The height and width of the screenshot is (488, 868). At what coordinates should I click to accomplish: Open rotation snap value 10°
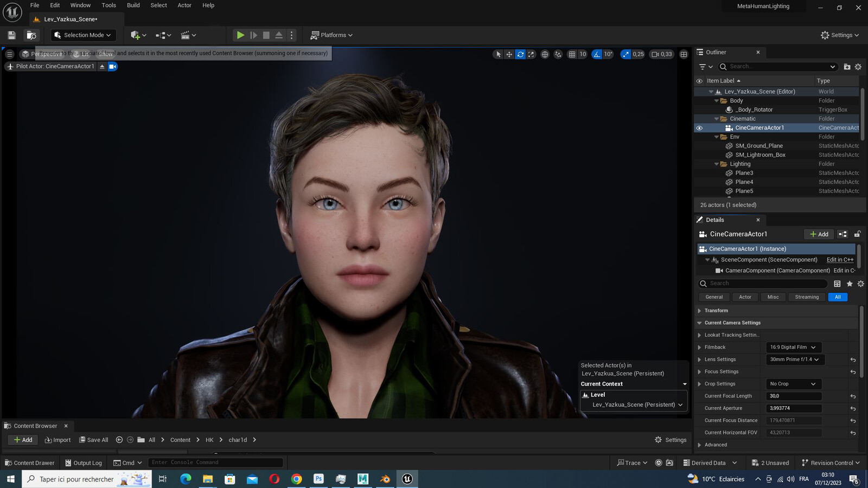(x=608, y=54)
